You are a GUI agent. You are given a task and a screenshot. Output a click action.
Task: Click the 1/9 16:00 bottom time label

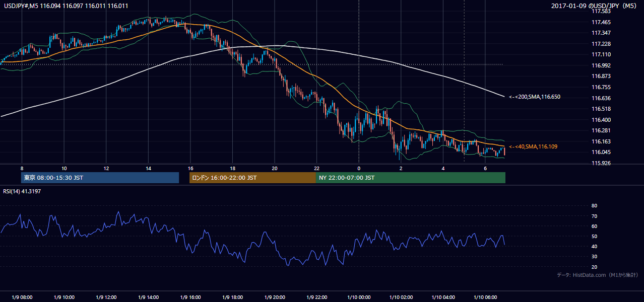[x=190, y=297]
